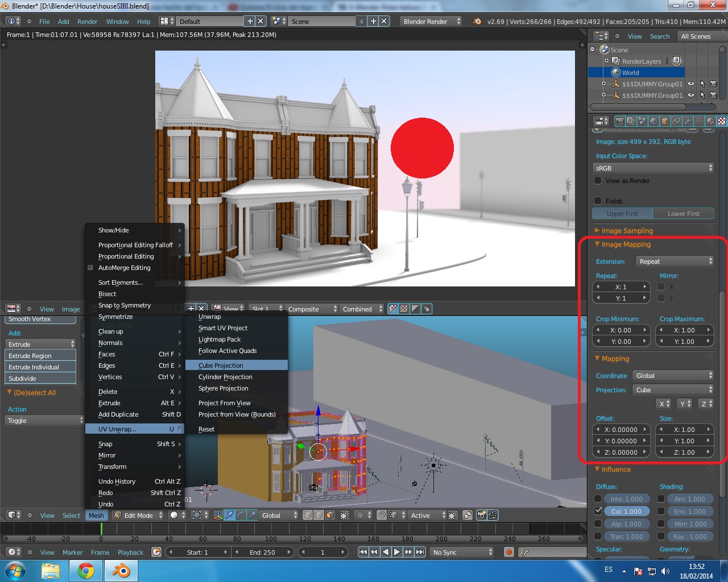Jump to the last frame button
Viewport: 728px width, 582px height.
coord(420,552)
